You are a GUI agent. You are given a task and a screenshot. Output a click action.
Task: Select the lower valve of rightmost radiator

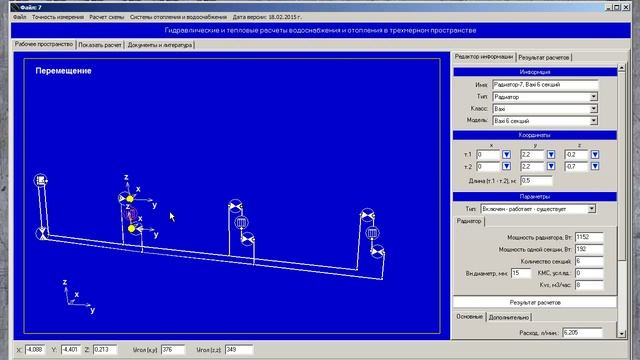pyautogui.click(x=378, y=251)
